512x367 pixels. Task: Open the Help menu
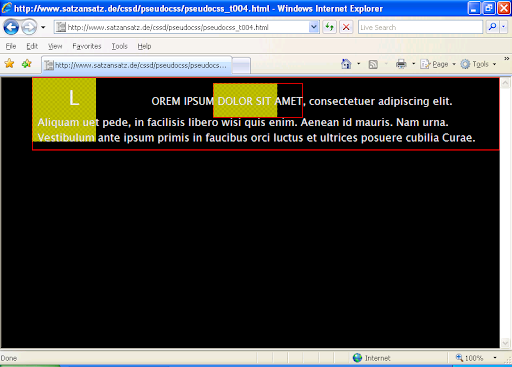click(144, 46)
